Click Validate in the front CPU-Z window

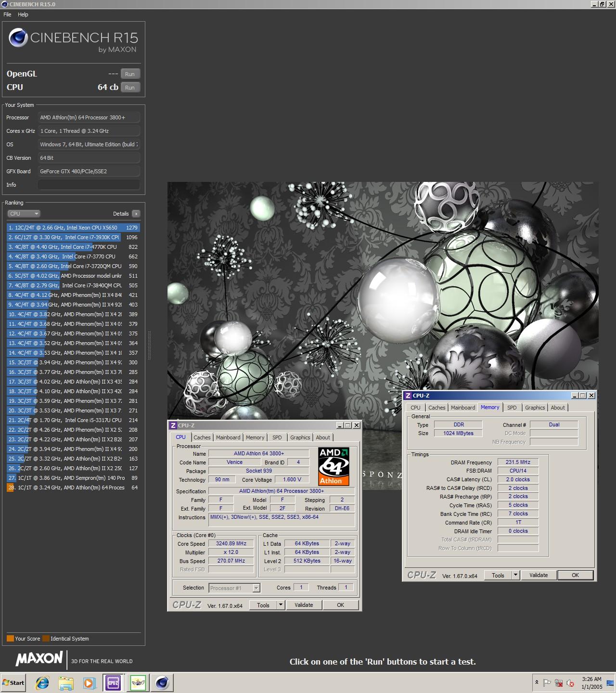(x=304, y=605)
